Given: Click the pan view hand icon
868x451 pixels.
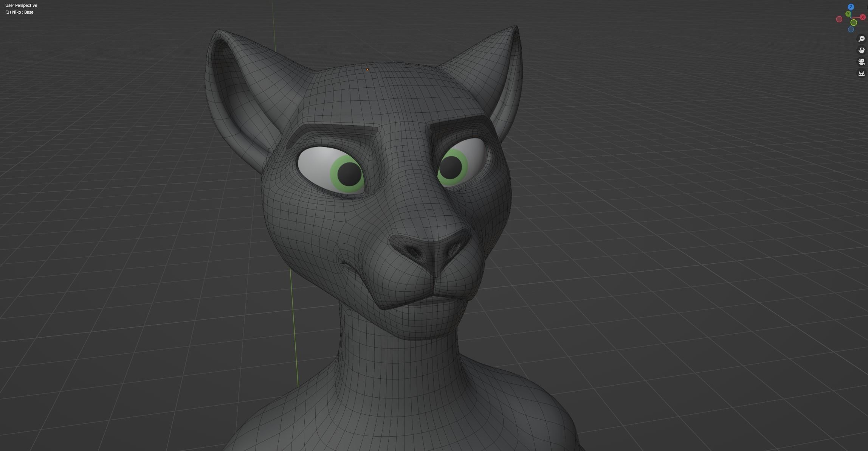Looking at the screenshot, I should tap(862, 50).
